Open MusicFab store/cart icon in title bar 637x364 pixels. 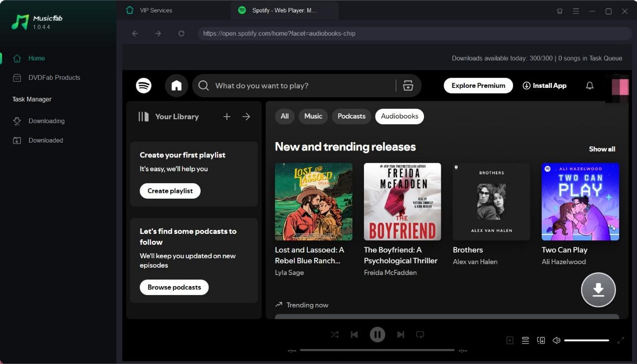pyautogui.click(x=560, y=11)
